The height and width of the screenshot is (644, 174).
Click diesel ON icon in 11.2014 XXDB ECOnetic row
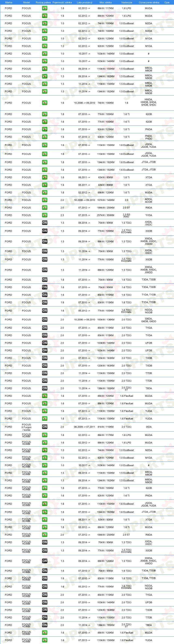click(x=45, y=259)
